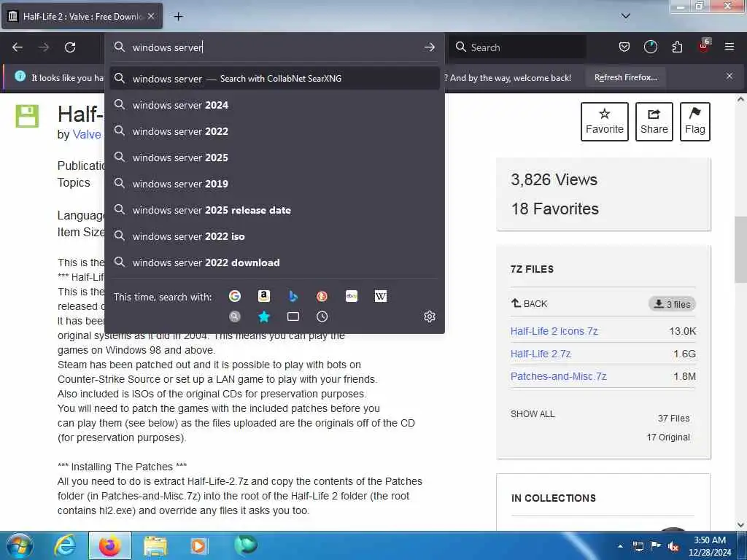747x560 pixels.
Task: Flag this archive item
Action: (695, 122)
